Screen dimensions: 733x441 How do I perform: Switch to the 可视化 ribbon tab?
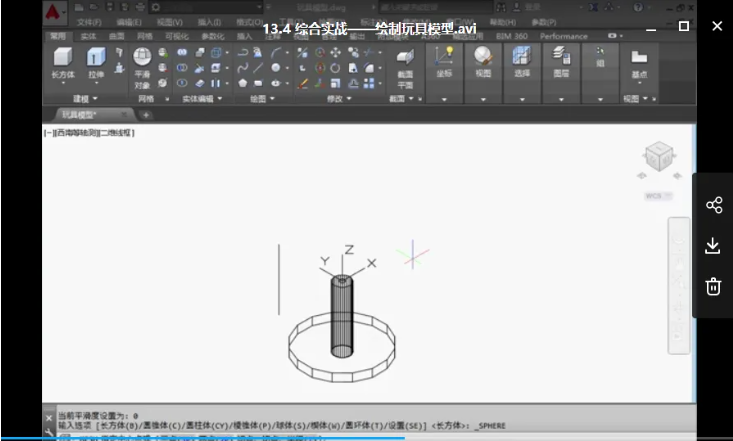[x=177, y=36]
